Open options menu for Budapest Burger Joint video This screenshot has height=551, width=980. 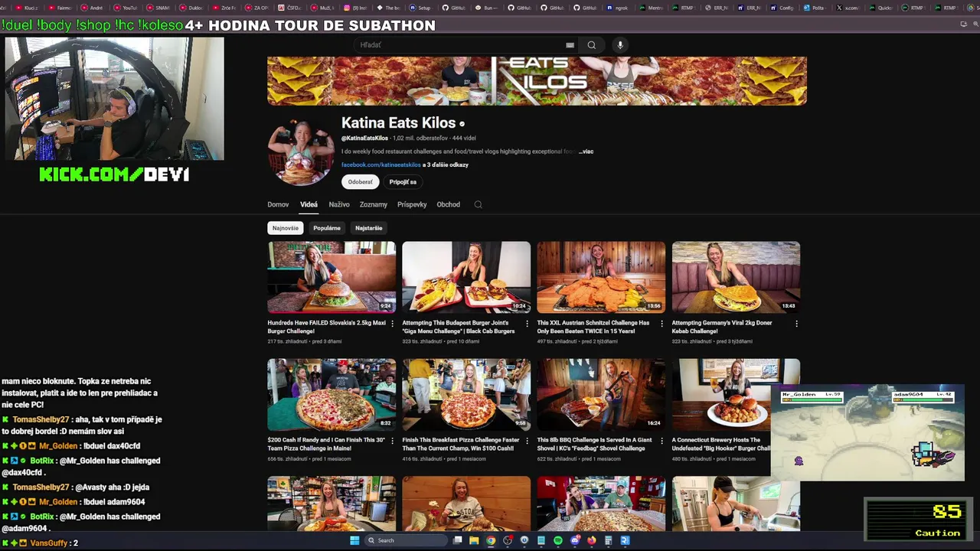click(527, 324)
